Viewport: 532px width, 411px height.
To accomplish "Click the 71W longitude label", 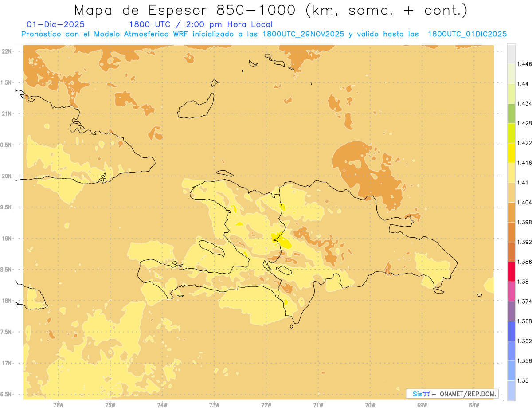I will click(x=318, y=405).
